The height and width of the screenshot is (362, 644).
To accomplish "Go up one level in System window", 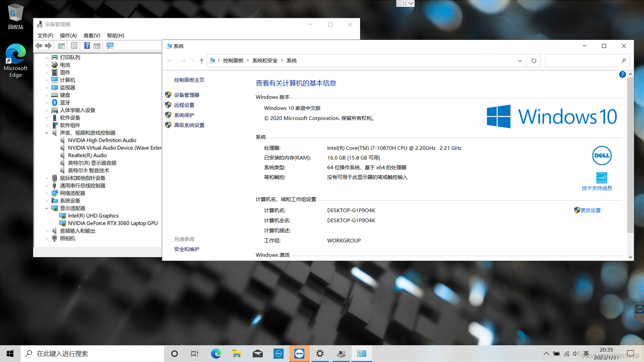I will [202, 61].
